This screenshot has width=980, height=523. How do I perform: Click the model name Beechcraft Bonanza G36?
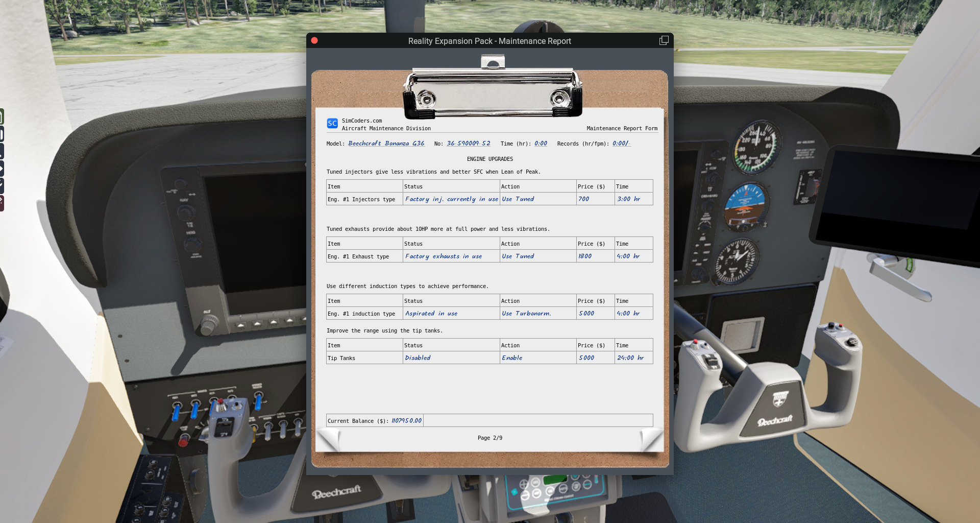[386, 144]
